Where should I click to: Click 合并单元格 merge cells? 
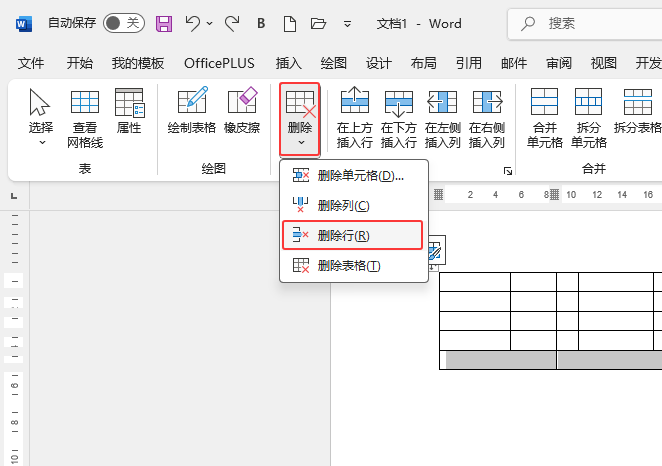click(x=545, y=118)
